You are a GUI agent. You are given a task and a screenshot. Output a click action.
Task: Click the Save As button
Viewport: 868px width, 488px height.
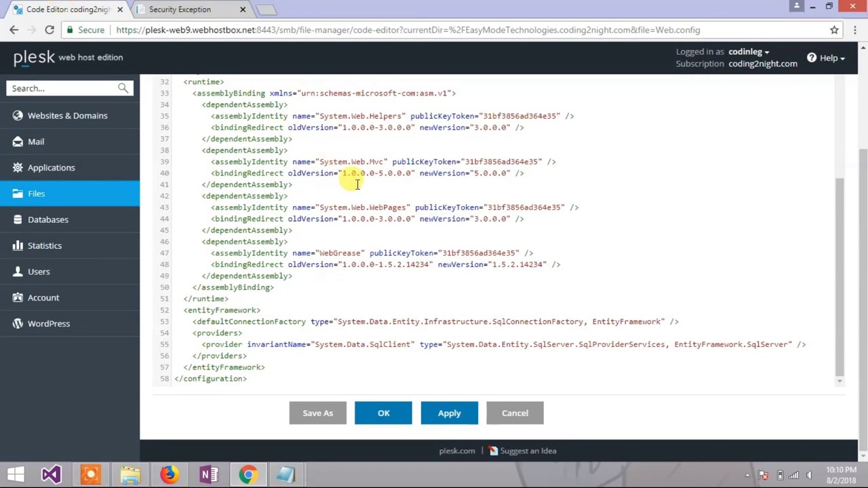(317, 413)
